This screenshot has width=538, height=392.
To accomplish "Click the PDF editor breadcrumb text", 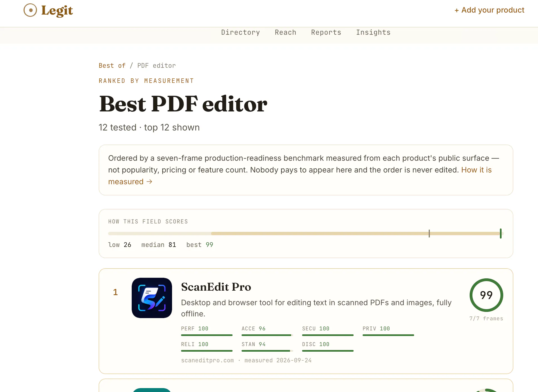I will click(157, 66).
